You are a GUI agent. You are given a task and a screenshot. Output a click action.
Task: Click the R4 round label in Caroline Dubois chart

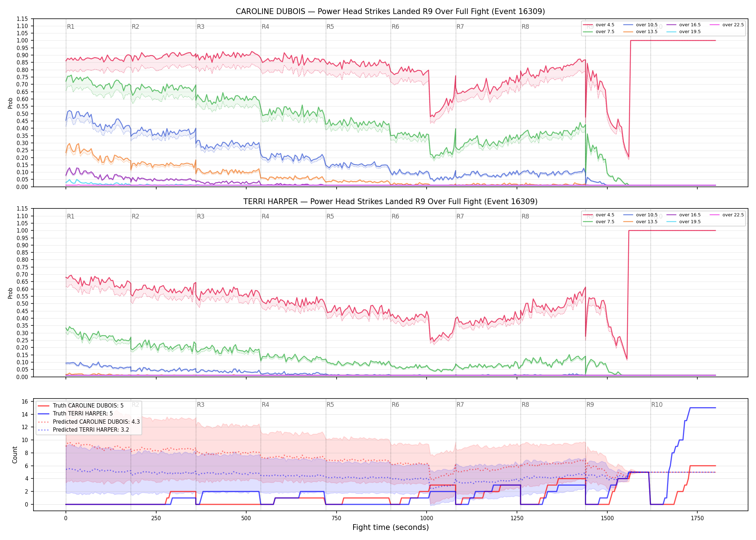click(265, 27)
